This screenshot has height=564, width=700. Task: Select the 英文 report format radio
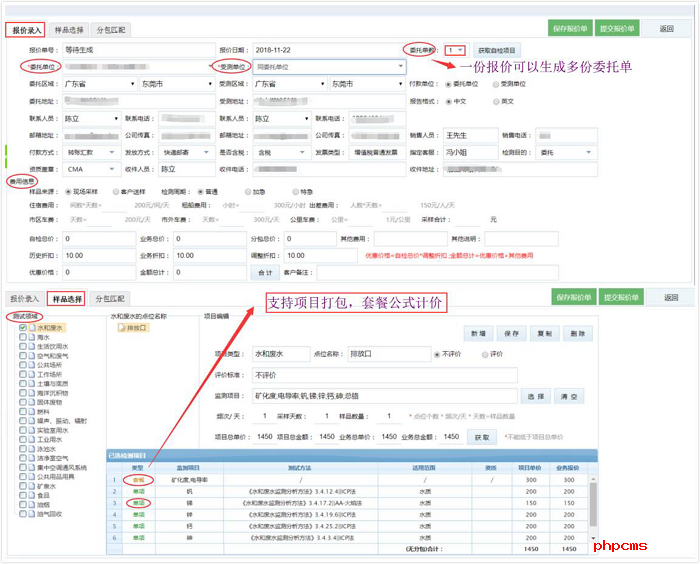click(494, 101)
